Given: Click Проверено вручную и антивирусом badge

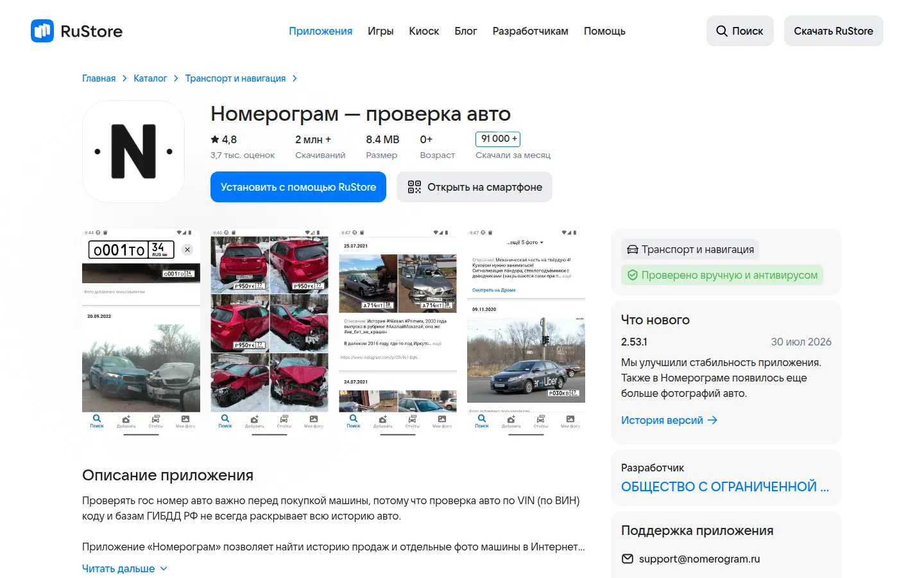Looking at the screenshot, I should (722, 275).
